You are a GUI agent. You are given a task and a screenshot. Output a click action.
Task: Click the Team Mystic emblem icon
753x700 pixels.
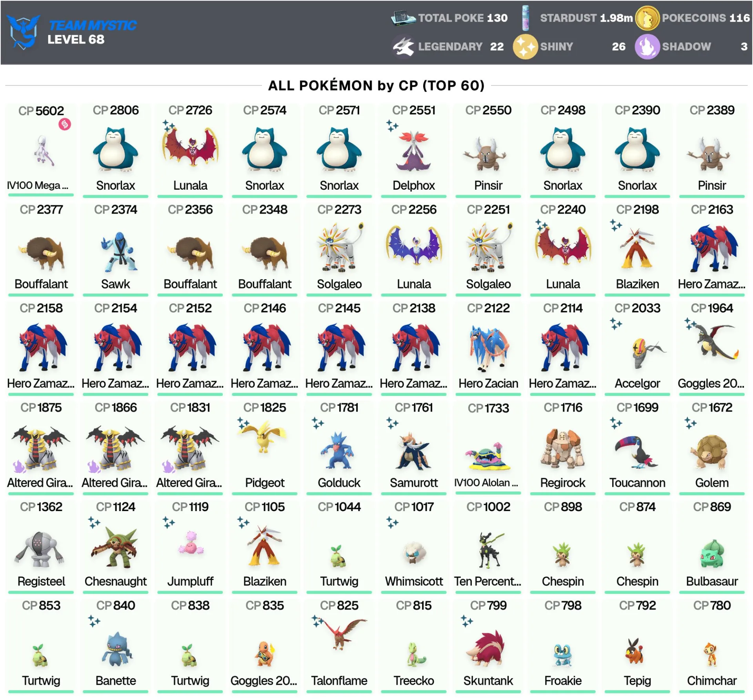click(x=24, y=32)
